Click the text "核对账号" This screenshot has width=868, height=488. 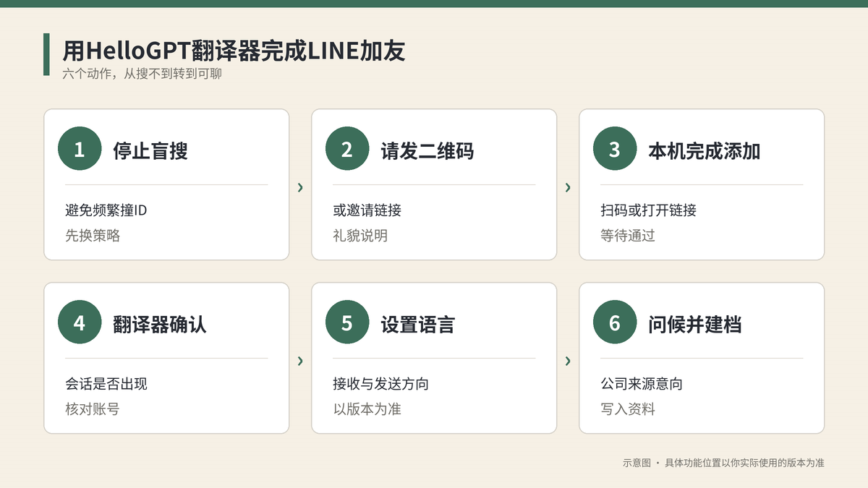[93, 408]
